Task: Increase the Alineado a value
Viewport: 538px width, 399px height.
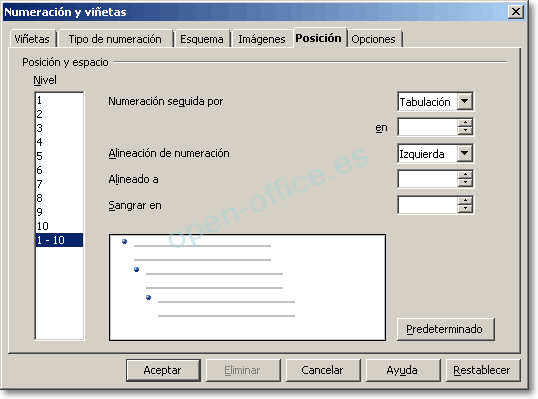Action: click(465, 175)
